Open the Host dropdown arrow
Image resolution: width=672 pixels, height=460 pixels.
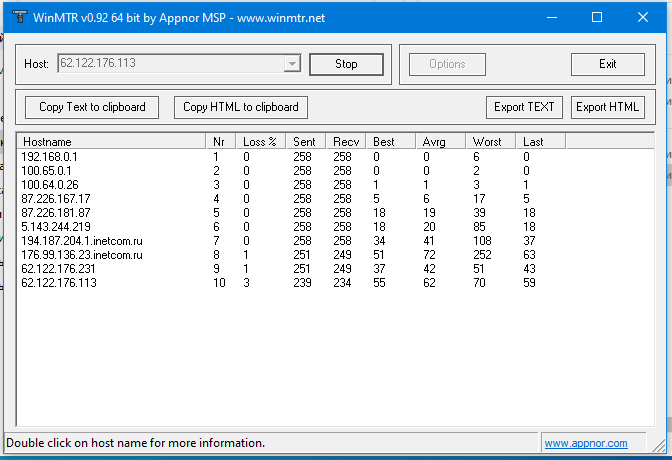click(x=292, y=64)
